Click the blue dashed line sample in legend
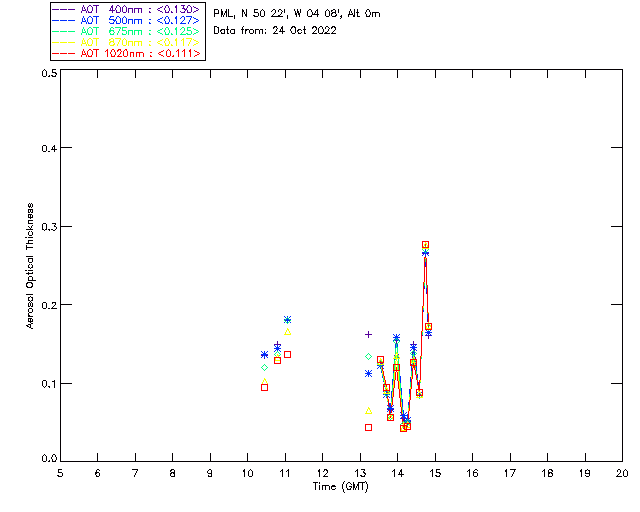Screen dimensions: 640x512 coord(64,20)
